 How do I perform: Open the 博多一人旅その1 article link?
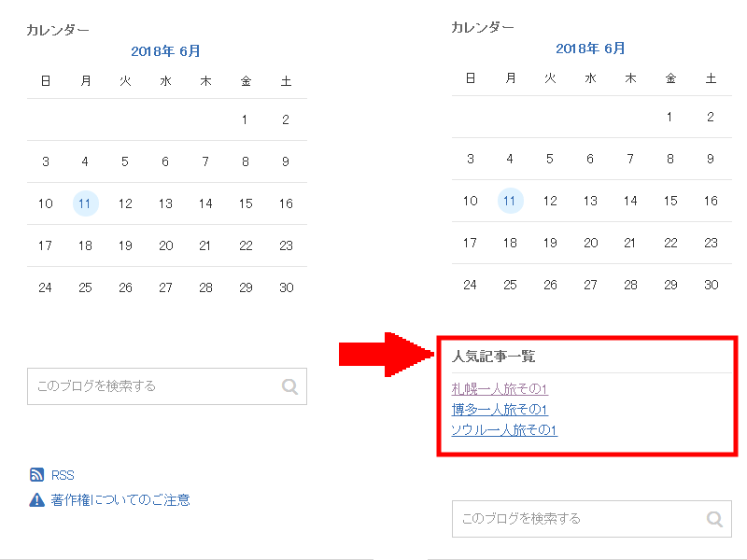point(500,410)
